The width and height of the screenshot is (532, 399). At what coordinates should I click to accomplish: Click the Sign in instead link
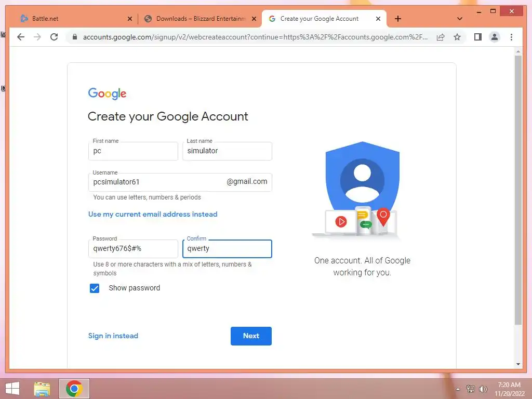tap(113, 336)
